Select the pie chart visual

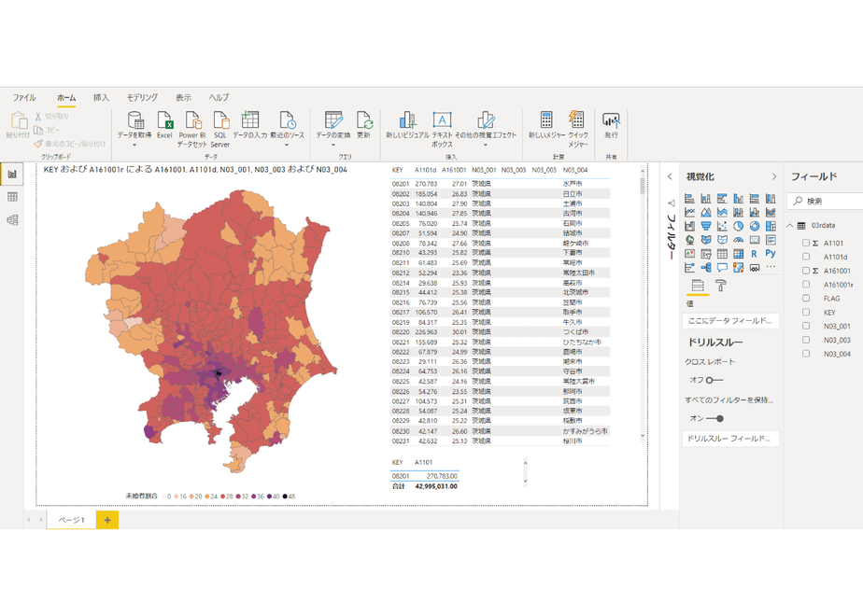point(738,226)
